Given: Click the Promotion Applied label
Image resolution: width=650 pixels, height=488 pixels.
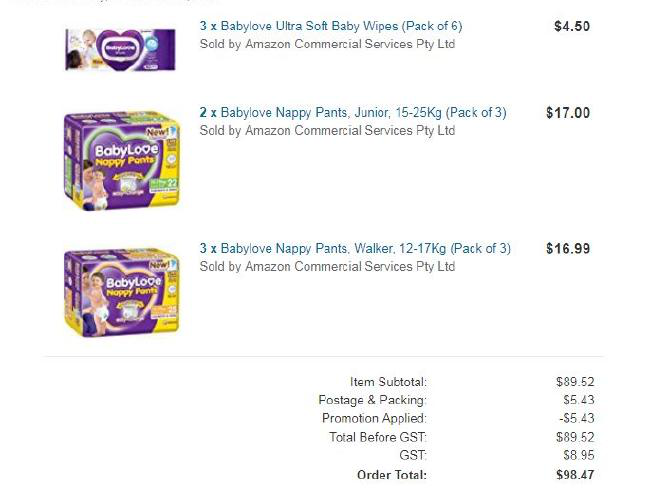Looking at the screenshot, I should [374, 418].
